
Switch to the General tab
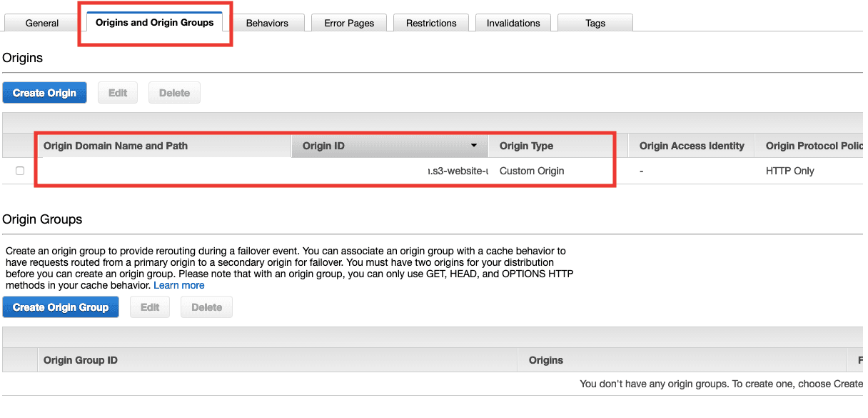(x=42, y=23)
